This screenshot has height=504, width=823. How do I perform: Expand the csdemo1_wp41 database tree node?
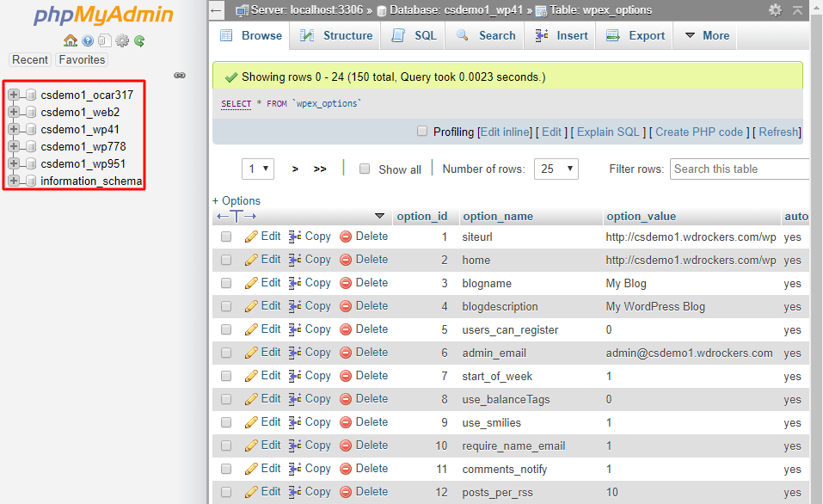click(x=14, y=129)
